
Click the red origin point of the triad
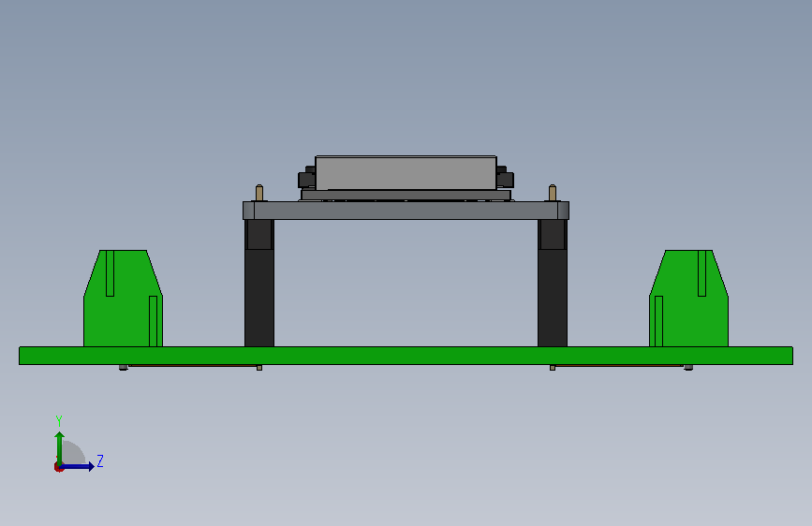[58, 467]
